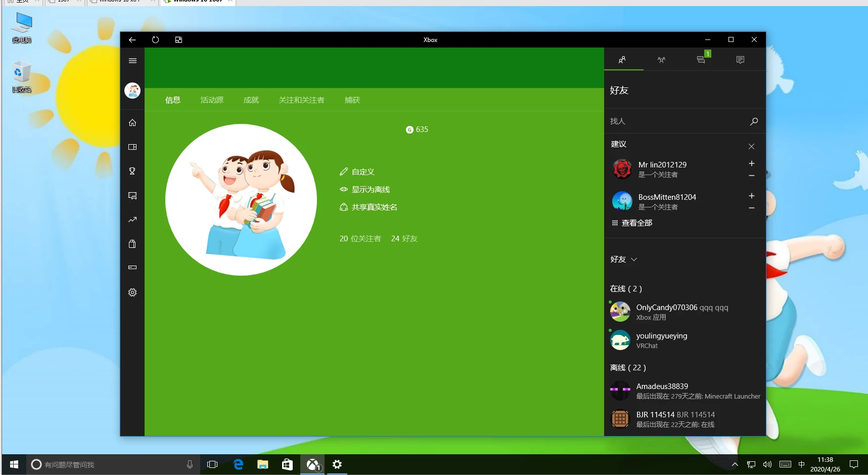The image size is (868, 475).
Task: Dismiss the 建议 suggestions section
Action: 751,146
